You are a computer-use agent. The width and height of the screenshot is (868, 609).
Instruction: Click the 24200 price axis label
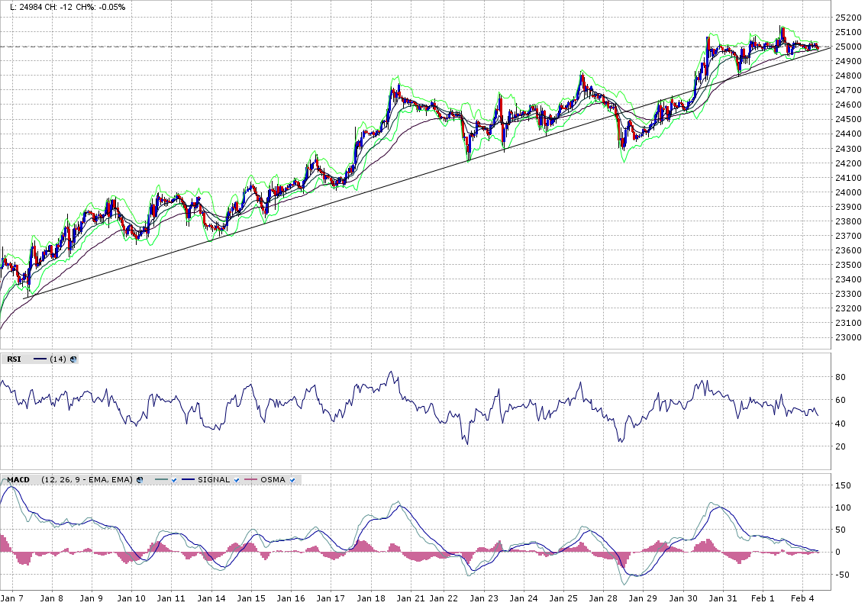coord(848,163)
